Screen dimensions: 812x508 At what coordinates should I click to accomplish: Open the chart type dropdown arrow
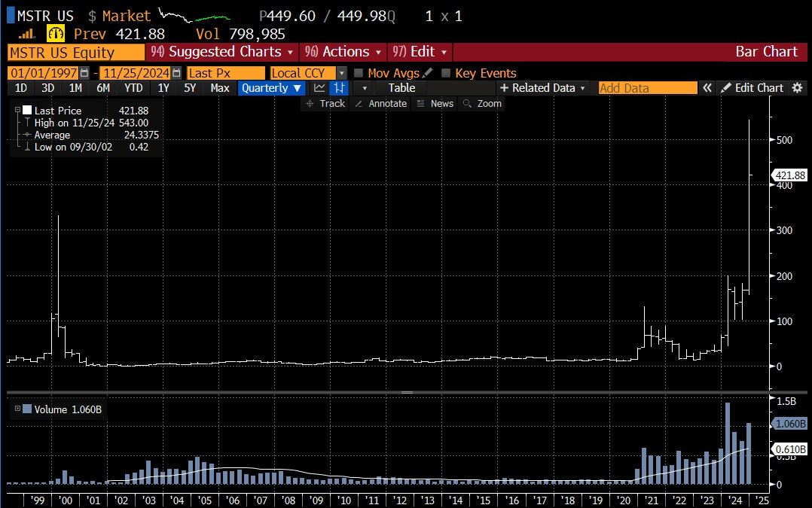(x=365, y=88)
